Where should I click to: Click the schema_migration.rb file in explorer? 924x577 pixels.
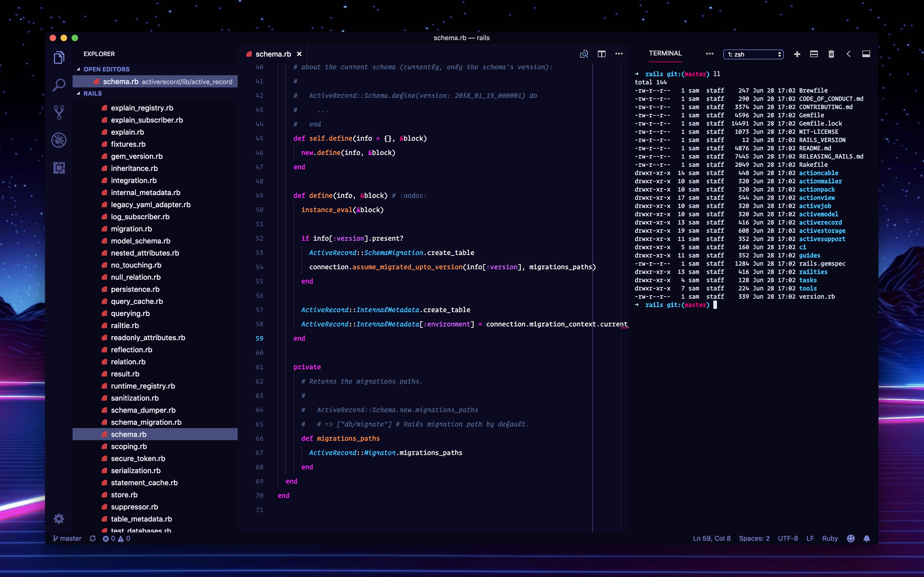(146, 422)
